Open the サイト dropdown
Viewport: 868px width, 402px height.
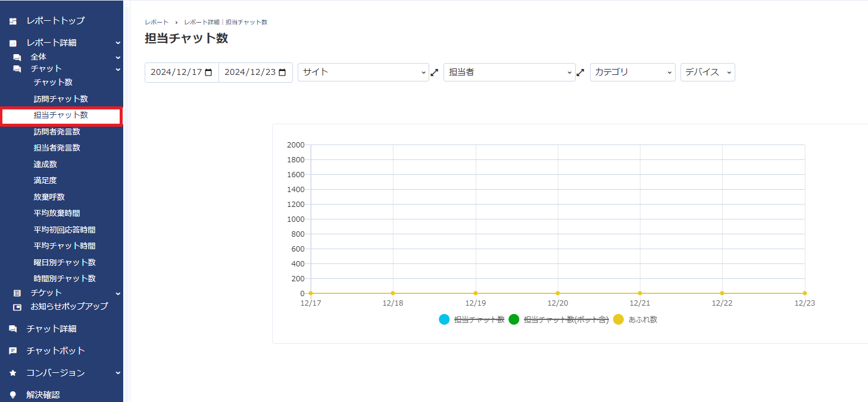tap(363, 72)
